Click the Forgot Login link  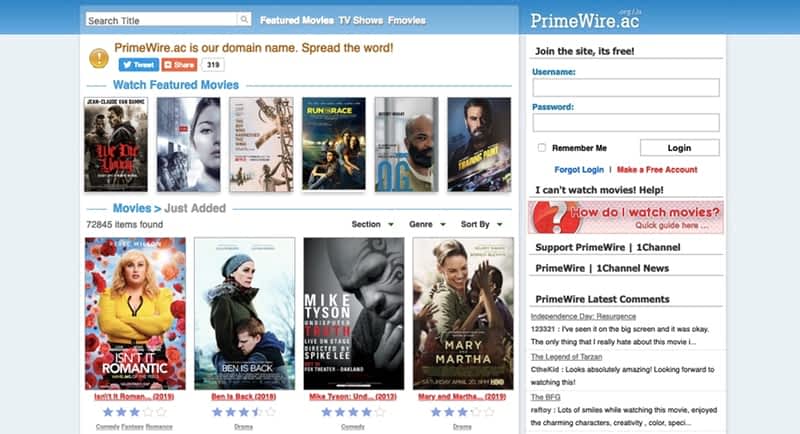tap(579, 170)
